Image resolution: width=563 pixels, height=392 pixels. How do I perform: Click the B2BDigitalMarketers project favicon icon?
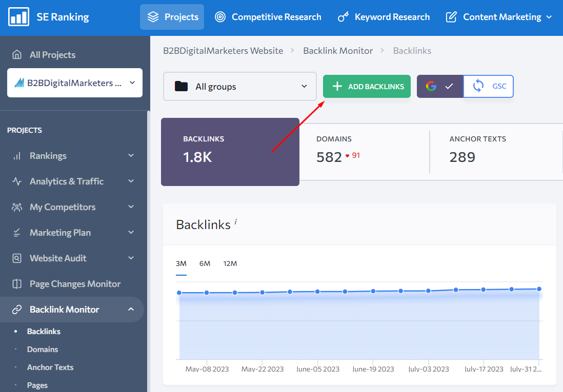[19, 83]
